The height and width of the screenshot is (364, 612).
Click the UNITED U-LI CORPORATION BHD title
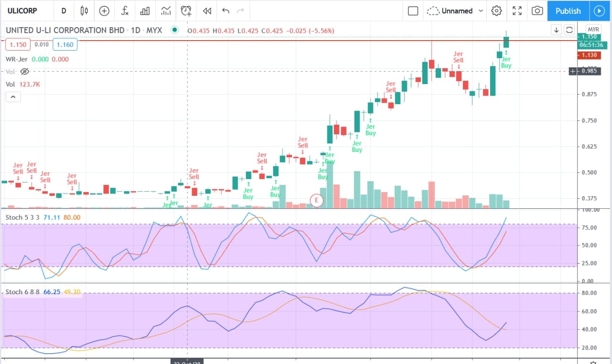[66, 30]
